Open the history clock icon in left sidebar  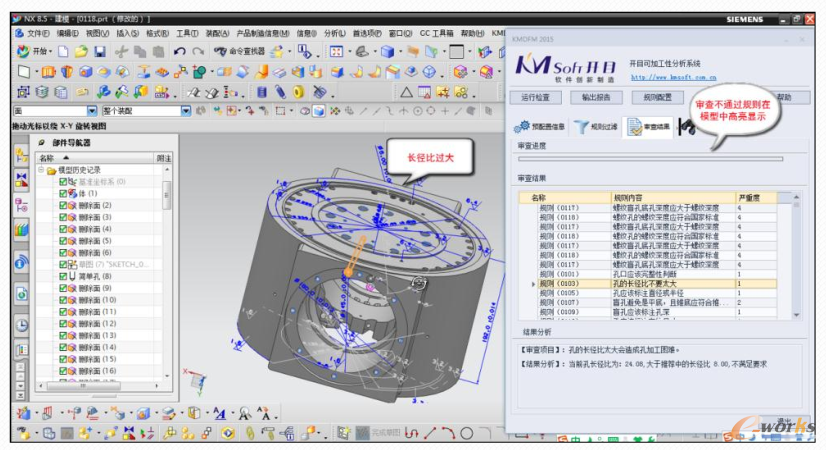coord(21,325)
